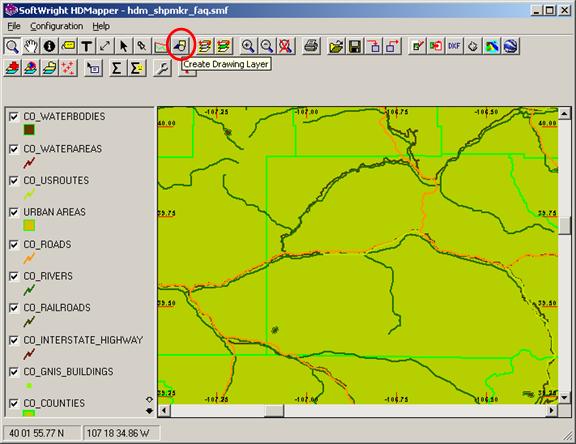
Task: Click the plain Sigma summation icon
Action: 117,68
